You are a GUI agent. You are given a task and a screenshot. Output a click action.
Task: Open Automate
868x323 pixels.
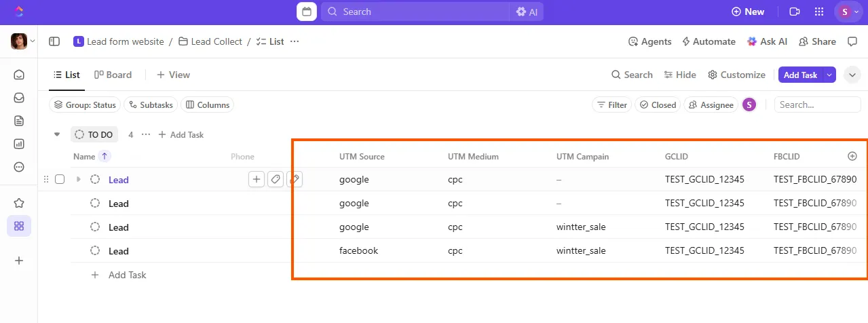(709, 41)
